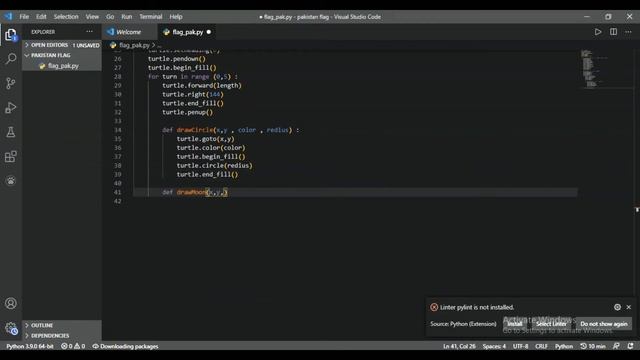640x360 pixels.
Task: Open Source Control view
Action: [x=11, y=83]
